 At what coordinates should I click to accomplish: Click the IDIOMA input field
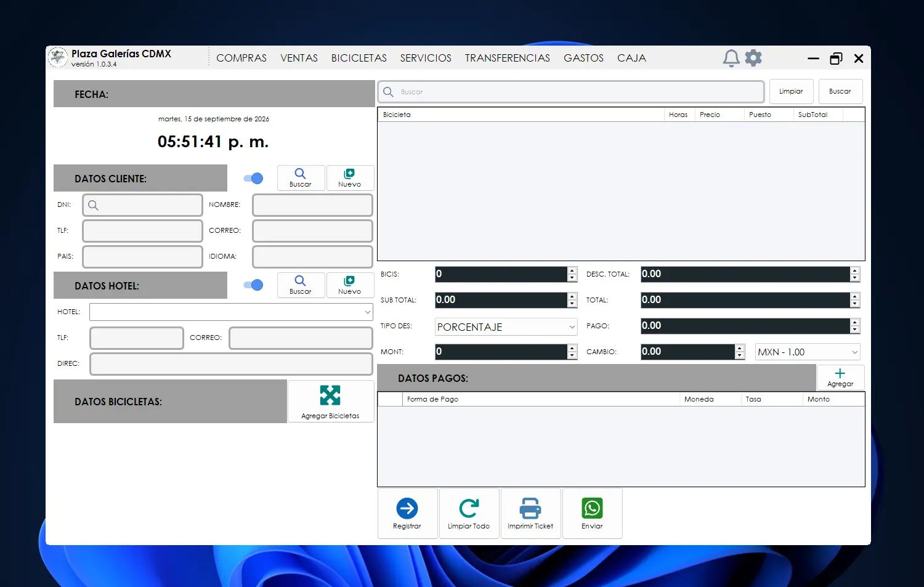312,257
